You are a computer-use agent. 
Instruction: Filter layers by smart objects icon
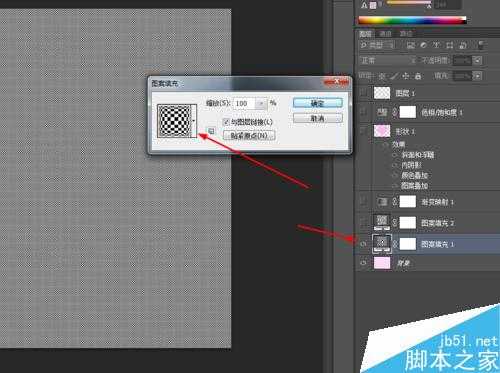click(x=462, y=45)
